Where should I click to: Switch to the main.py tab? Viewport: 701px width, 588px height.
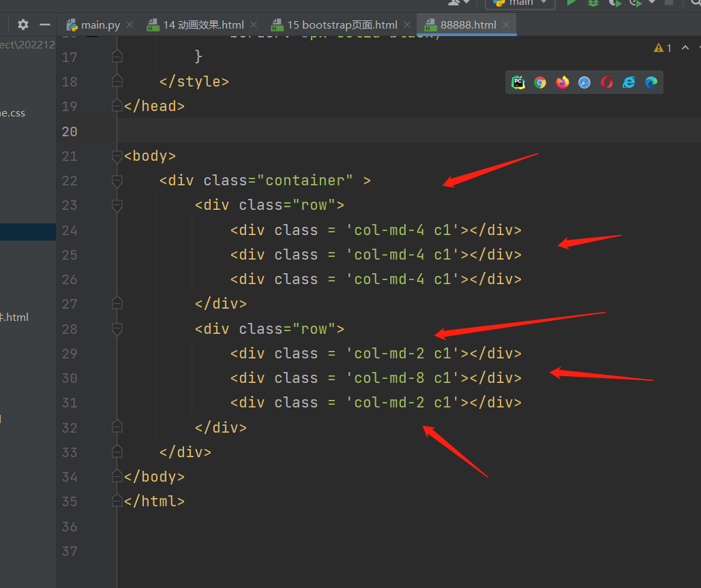pyautogui.click(x=93, y=25)
